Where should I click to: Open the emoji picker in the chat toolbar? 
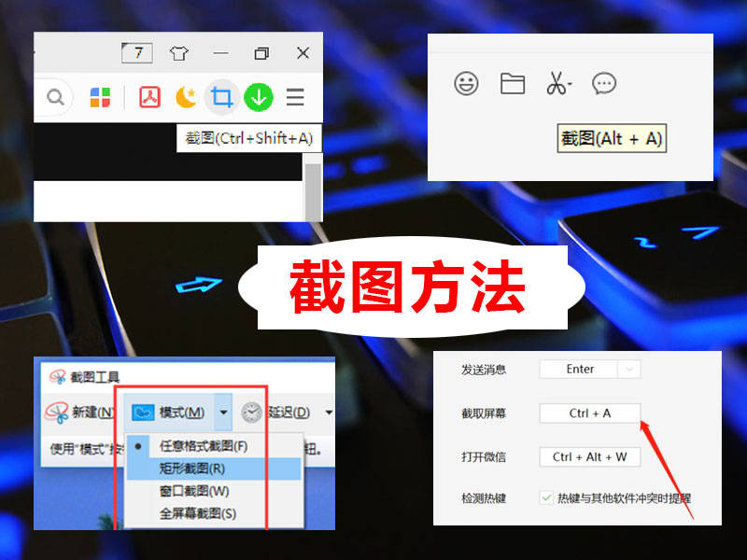point(466,83)
